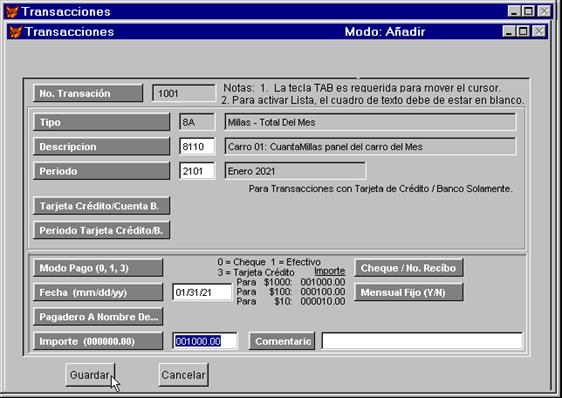Click the Cheque / No. Recibo button
562x398 pixels.
point(409,268)
